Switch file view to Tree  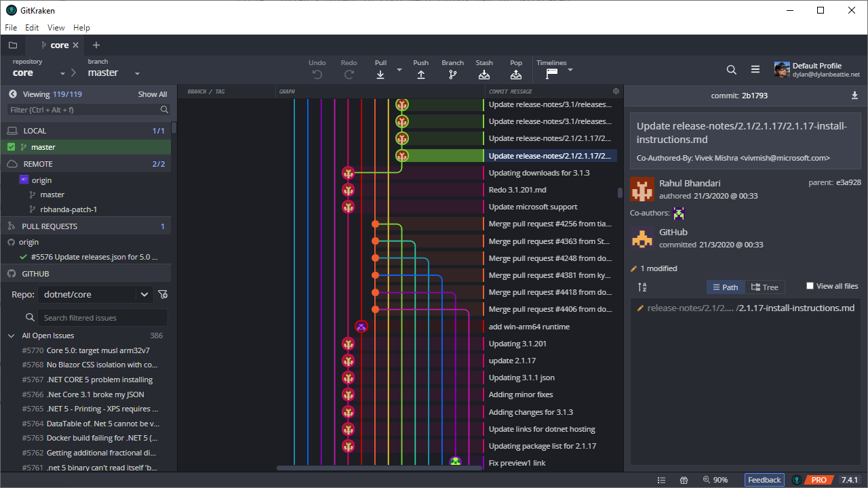click(765, 287)
